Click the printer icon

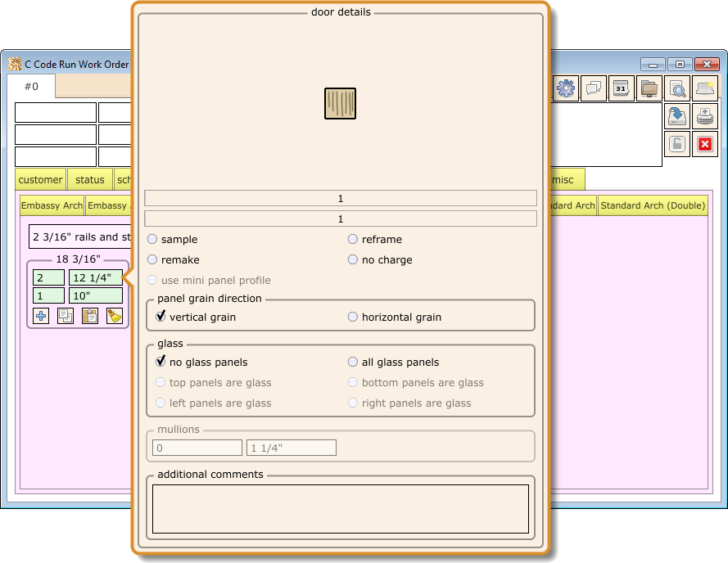point(704,116)
